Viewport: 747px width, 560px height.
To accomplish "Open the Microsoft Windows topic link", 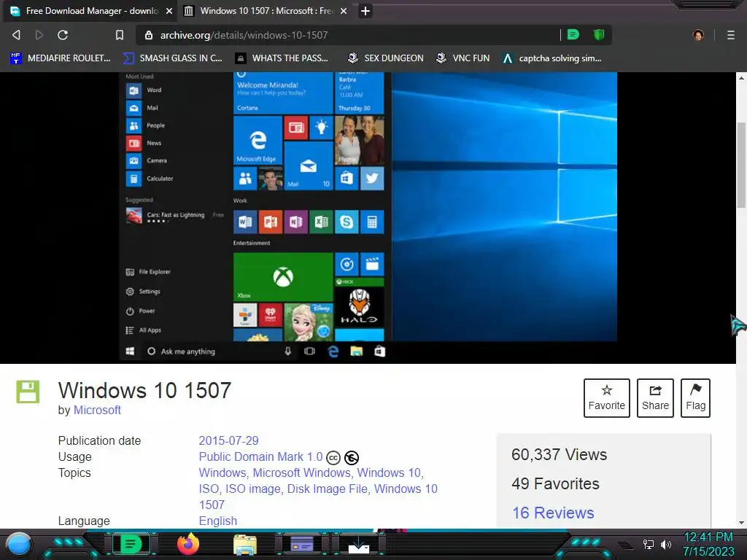I will (x=301, y=472).
